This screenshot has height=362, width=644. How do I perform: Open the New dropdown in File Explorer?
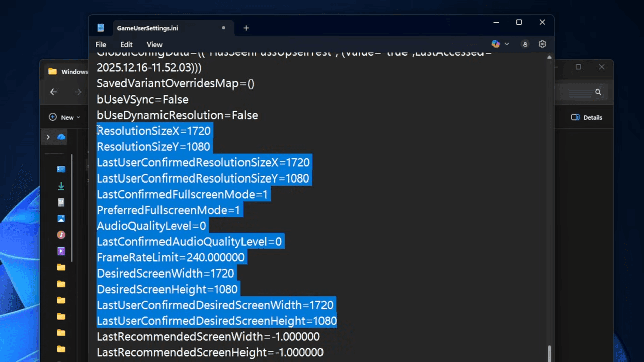65,117
